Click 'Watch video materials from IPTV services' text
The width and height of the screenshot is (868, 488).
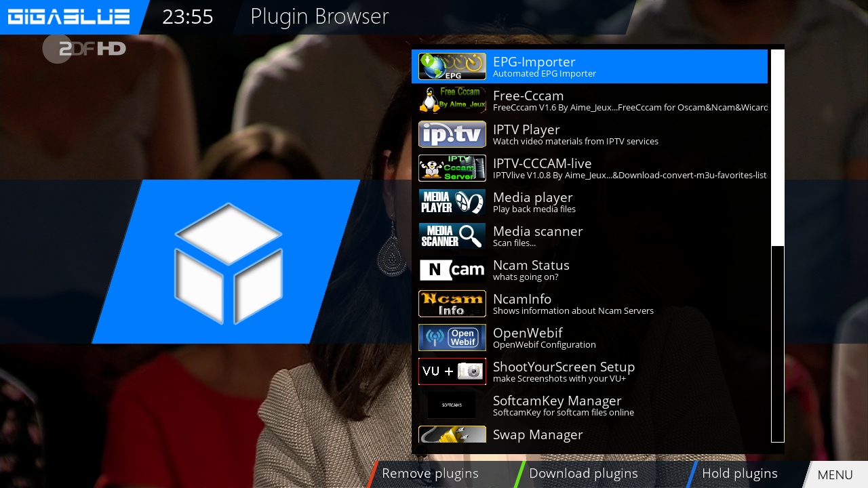pyautogui.click(x=576, y=142)
